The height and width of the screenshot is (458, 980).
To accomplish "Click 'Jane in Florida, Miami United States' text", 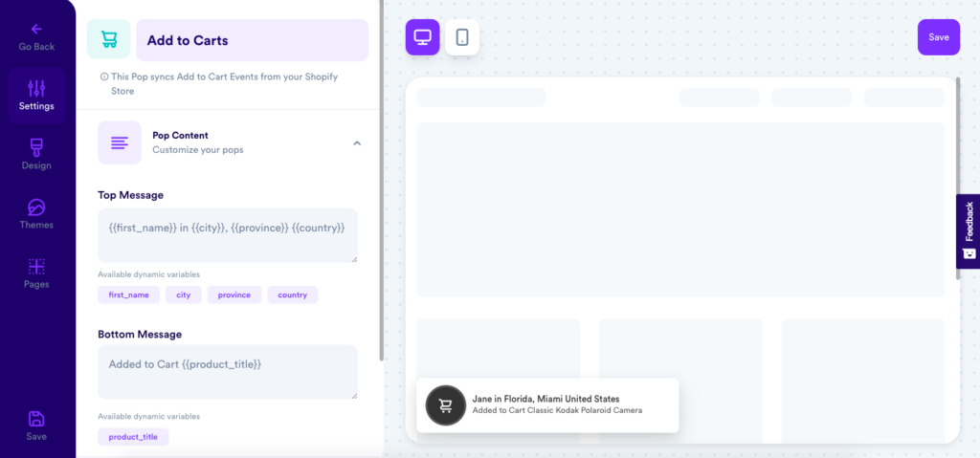I will pos(546,399).
